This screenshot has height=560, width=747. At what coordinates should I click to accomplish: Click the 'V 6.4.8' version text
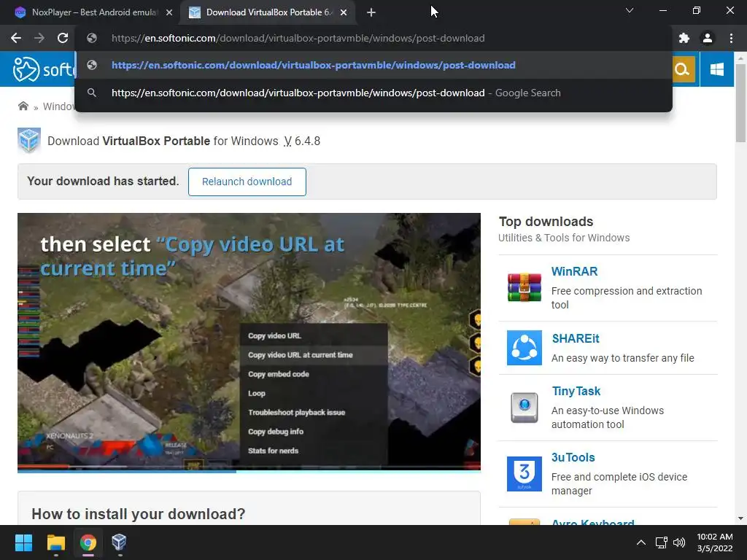tap(301, 141)
